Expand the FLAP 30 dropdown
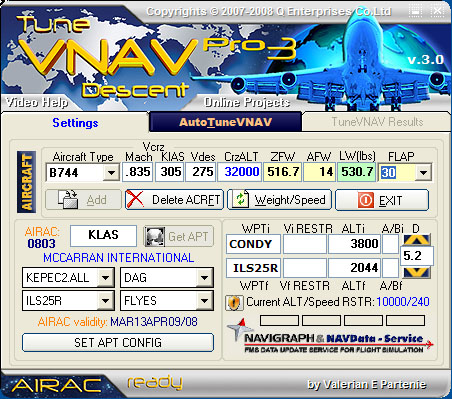The height and width of the screenshot is (399, 452). [423, 173]
